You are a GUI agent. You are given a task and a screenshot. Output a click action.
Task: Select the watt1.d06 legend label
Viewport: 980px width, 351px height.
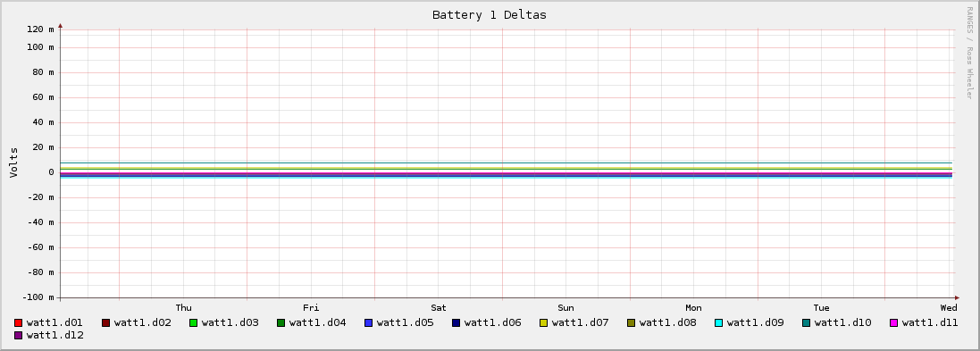[492, 323]
